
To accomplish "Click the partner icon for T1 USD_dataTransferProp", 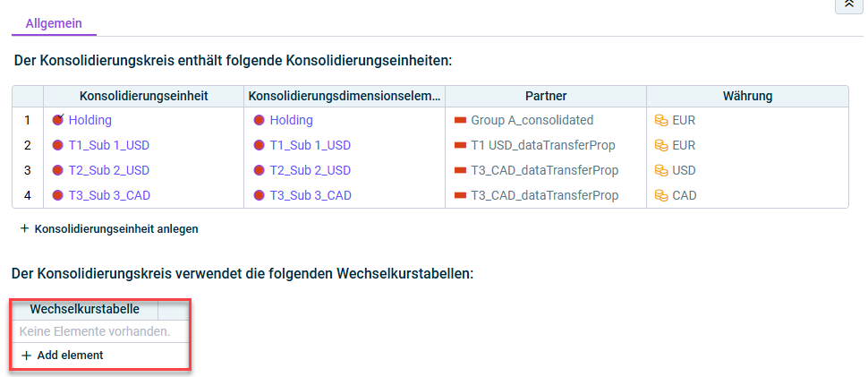I will tap(461, 145).
